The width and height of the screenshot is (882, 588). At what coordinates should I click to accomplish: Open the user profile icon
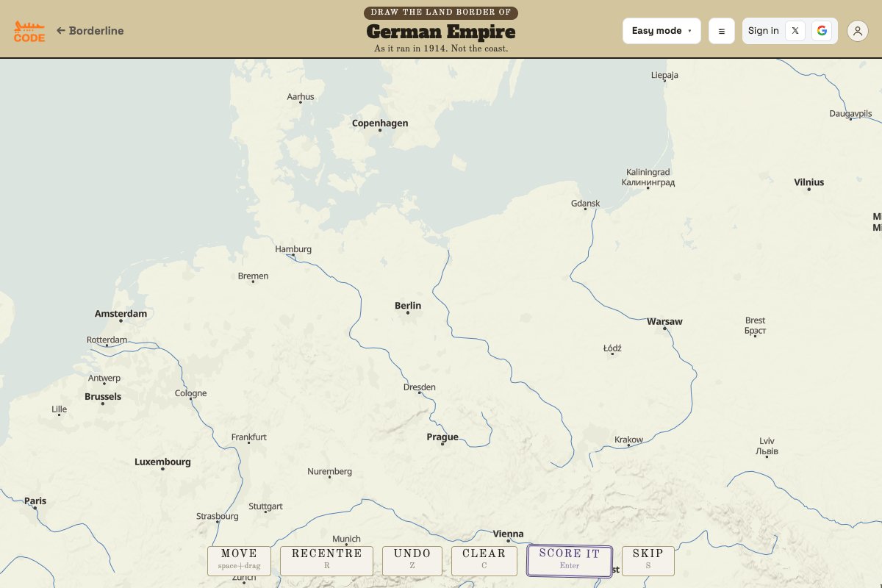coord(858,31)
